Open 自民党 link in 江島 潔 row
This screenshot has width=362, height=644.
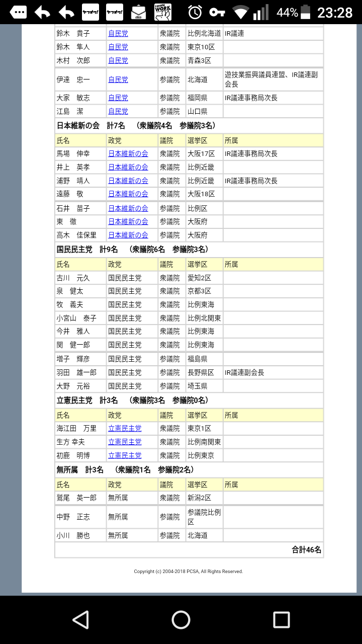pos(118,112)
